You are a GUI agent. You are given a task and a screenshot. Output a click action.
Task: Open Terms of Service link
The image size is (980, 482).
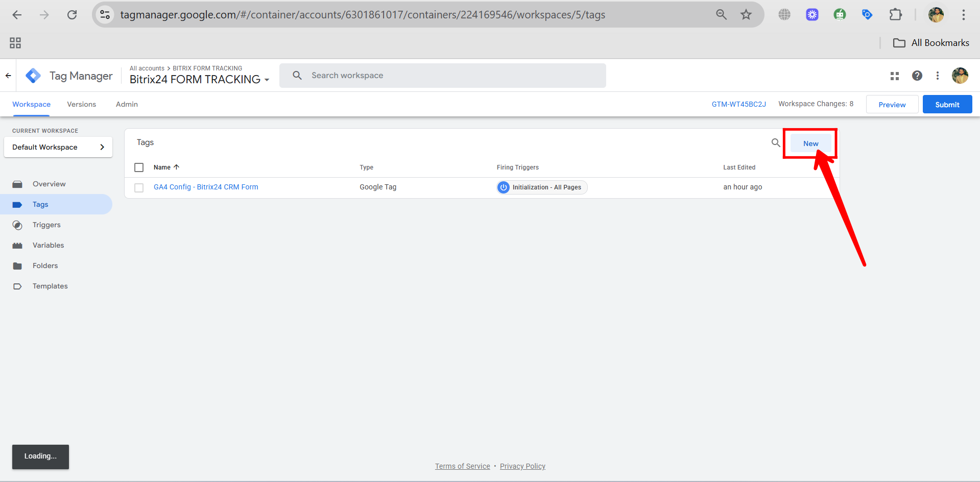click(x=463, y=466)
